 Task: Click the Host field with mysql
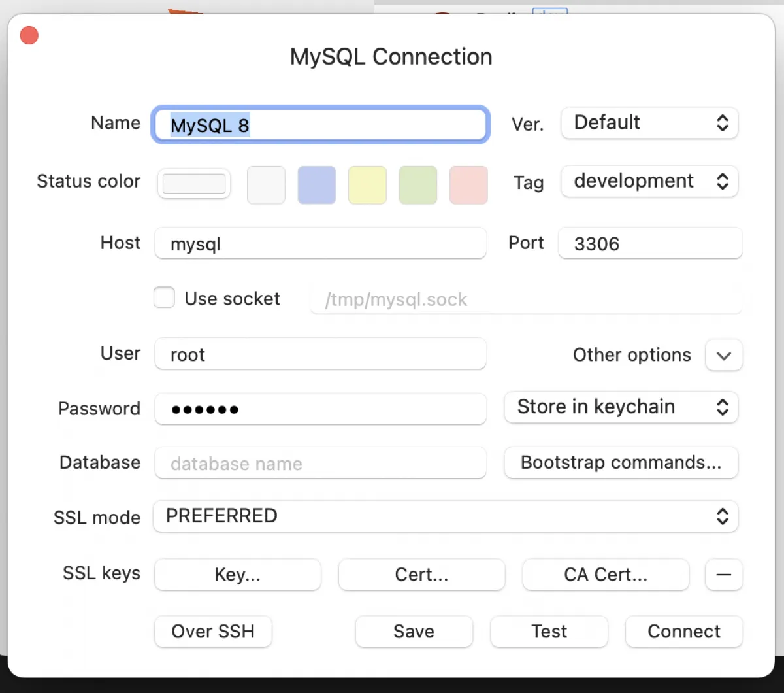[x=320, y=243]
